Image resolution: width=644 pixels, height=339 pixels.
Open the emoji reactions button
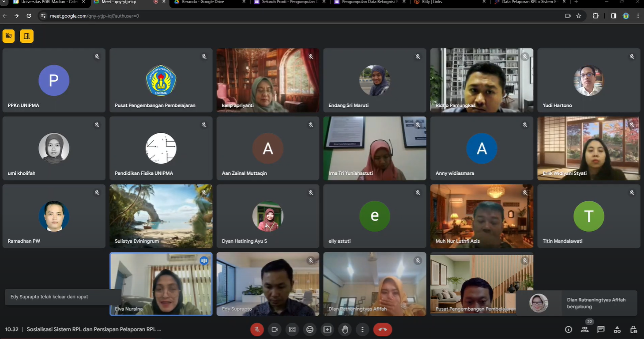pos(310,329)
